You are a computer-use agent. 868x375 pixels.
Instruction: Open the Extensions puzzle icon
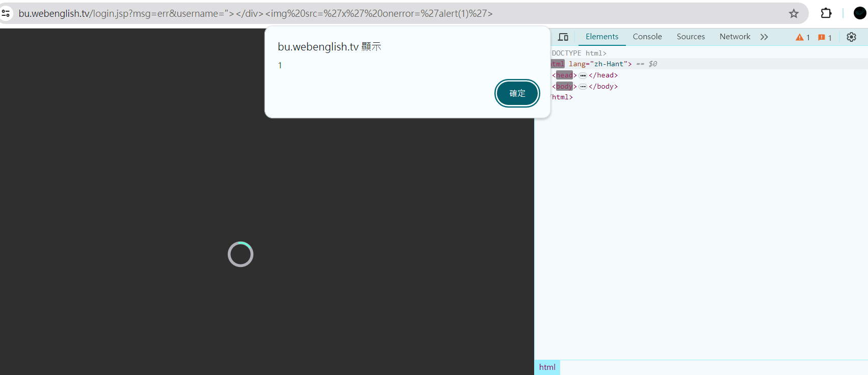pos(826,13)
